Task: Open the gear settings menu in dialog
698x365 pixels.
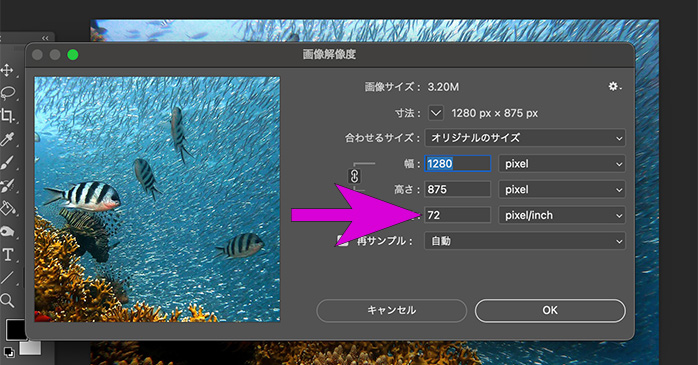Action: 615,86
